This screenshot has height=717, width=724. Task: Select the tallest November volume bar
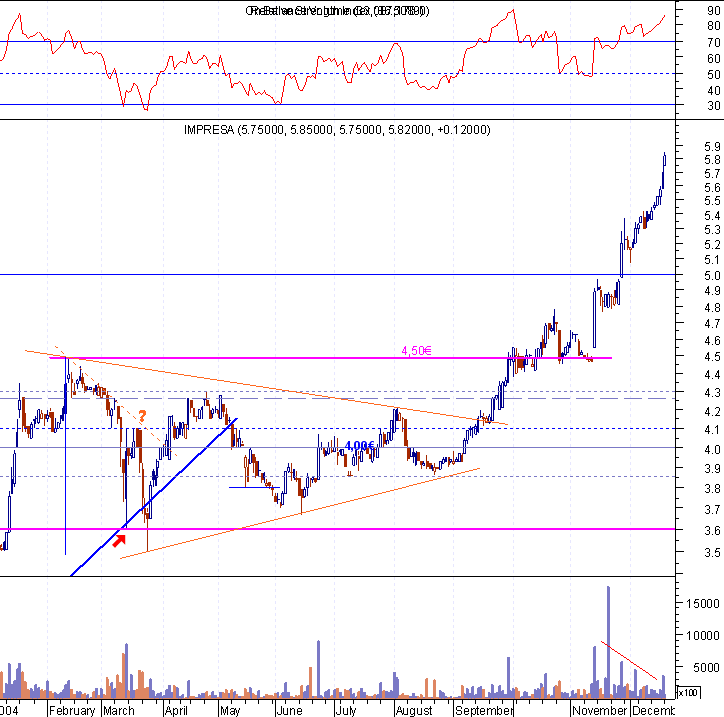point(609,642)
